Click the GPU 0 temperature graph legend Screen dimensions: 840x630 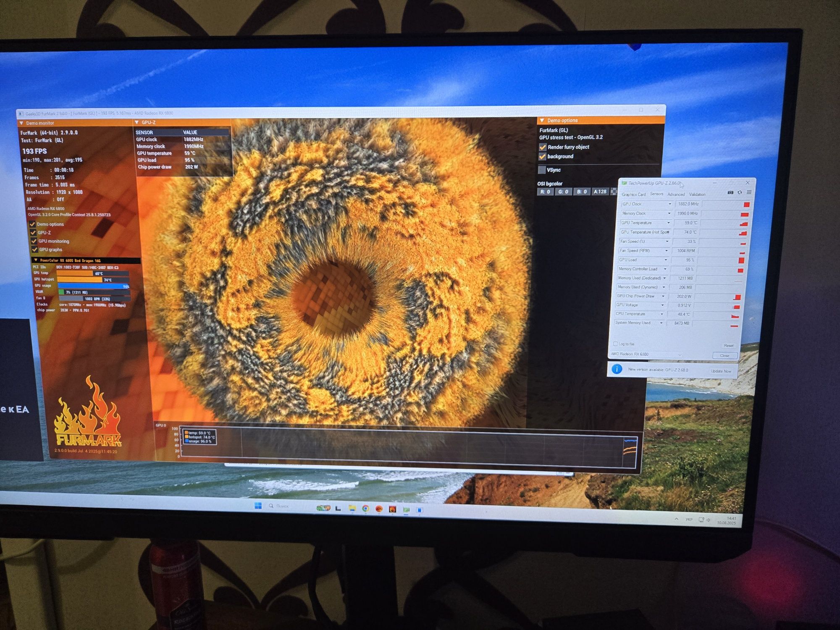[199, 437]
